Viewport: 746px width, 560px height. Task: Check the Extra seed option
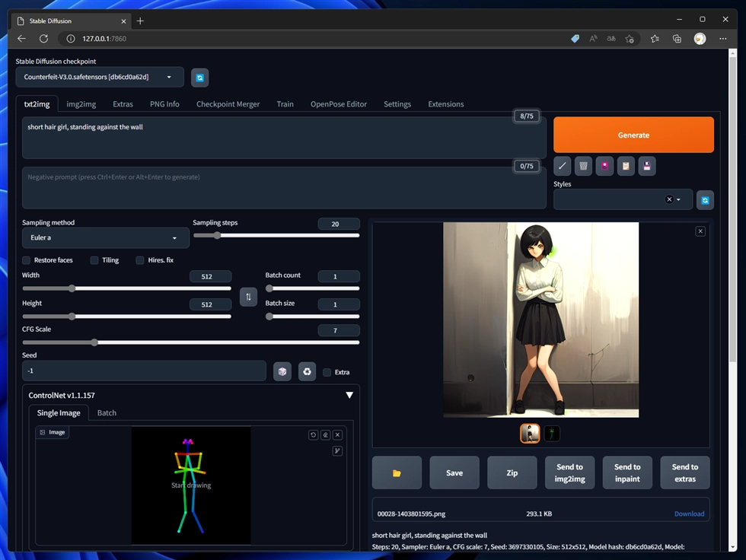[x=327, y=372]
